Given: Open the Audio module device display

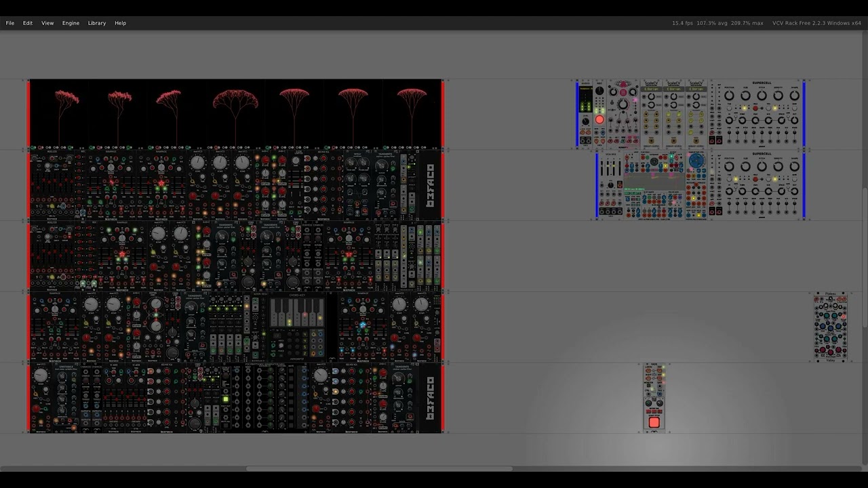Looking at the screenshot, I should (x=585, y=99).
